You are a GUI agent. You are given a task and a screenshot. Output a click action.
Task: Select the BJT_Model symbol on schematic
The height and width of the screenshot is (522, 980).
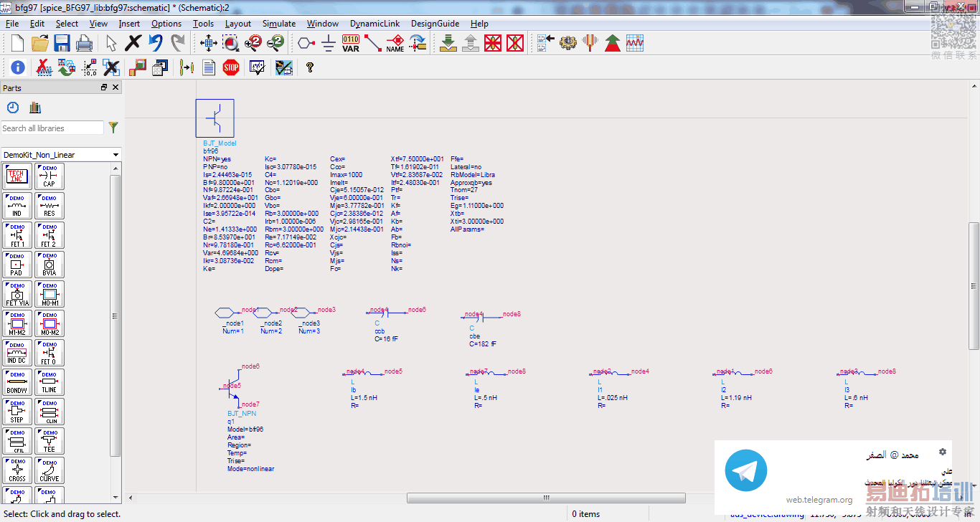(215, 118)
